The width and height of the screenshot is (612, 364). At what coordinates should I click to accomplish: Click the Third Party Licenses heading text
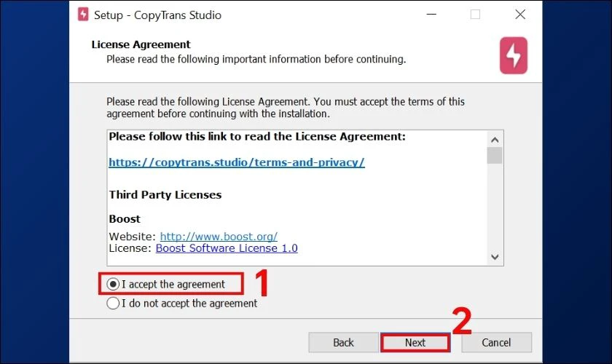165,194
